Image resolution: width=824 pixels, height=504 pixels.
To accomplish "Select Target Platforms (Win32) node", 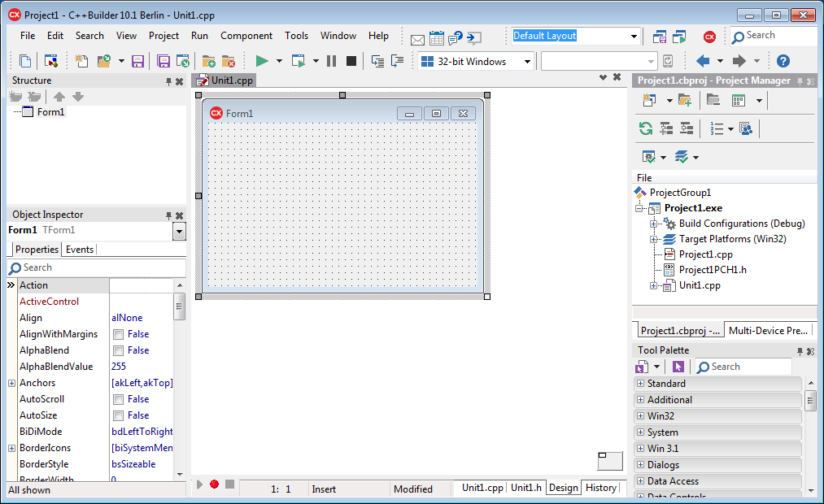I will pyautogui.click(x=733, y=239).
